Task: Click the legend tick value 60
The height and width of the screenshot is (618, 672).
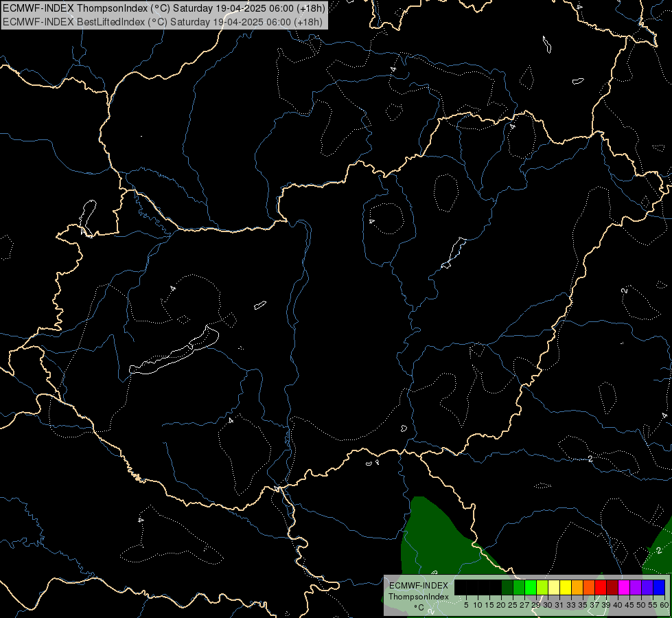Action: (x=664, y=605)
